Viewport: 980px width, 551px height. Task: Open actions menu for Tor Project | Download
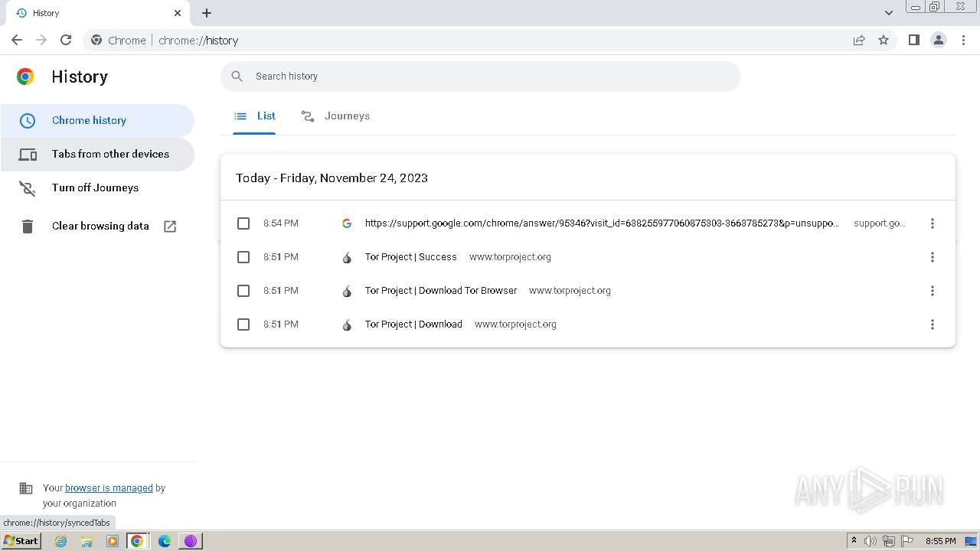(x=932, y=324)
